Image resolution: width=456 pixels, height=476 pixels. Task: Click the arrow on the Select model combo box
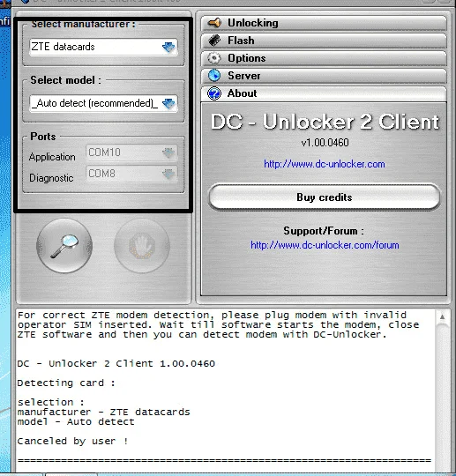168,103
